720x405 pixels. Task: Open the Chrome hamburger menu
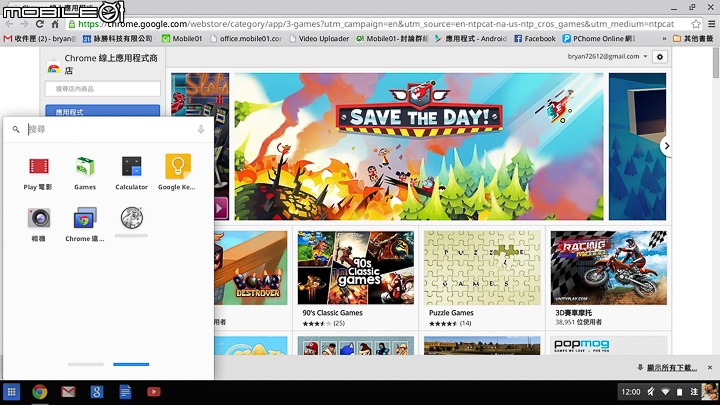coord(711,24)
